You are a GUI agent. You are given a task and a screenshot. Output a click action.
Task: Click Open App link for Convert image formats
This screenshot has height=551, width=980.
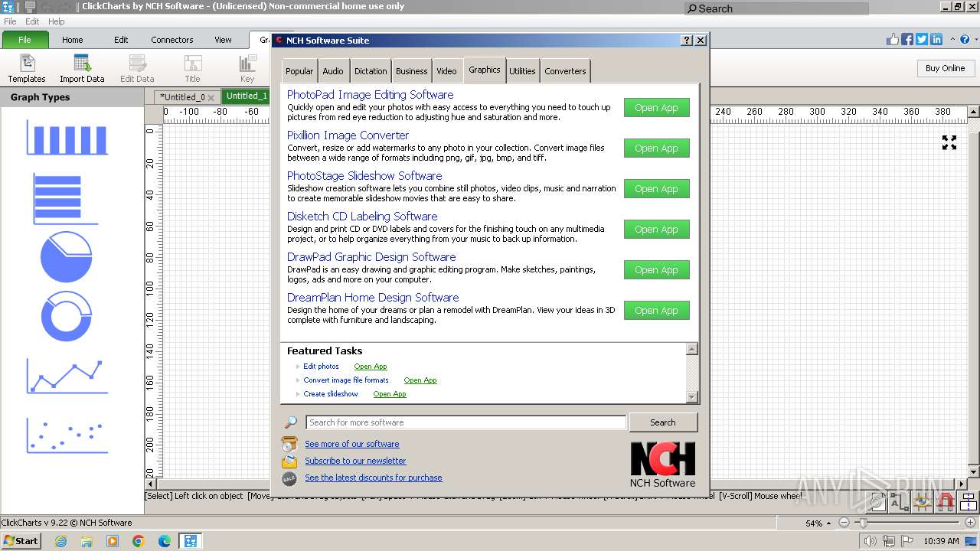(420, 380)
